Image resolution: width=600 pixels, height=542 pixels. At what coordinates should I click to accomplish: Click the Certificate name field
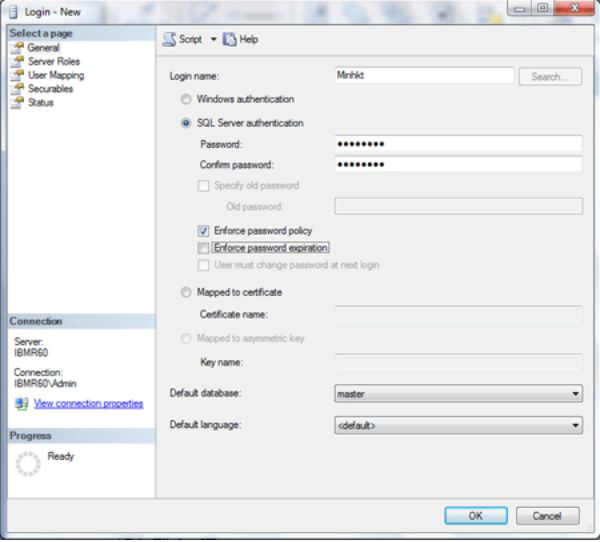coord(458,315)
